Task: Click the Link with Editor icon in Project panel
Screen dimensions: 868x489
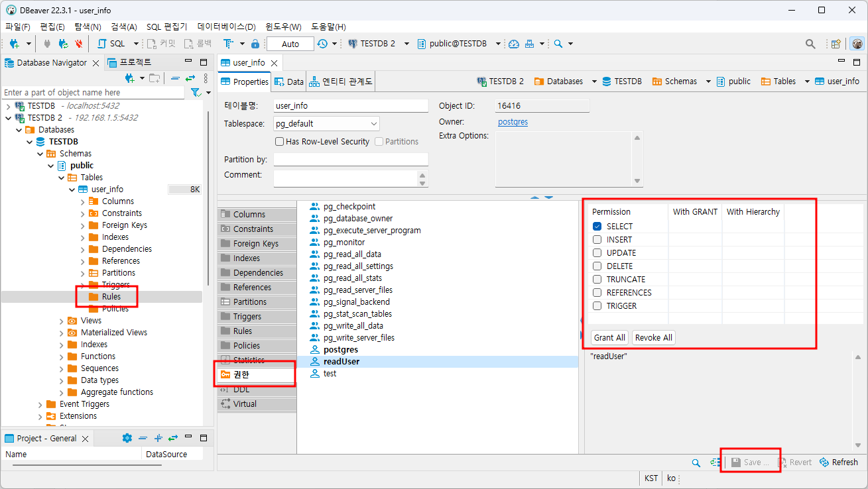Action: (173, 438)
